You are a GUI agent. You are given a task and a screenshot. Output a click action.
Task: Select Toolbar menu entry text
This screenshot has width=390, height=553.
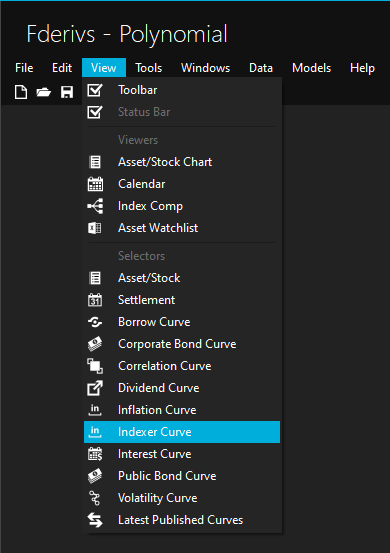[138, 90]
